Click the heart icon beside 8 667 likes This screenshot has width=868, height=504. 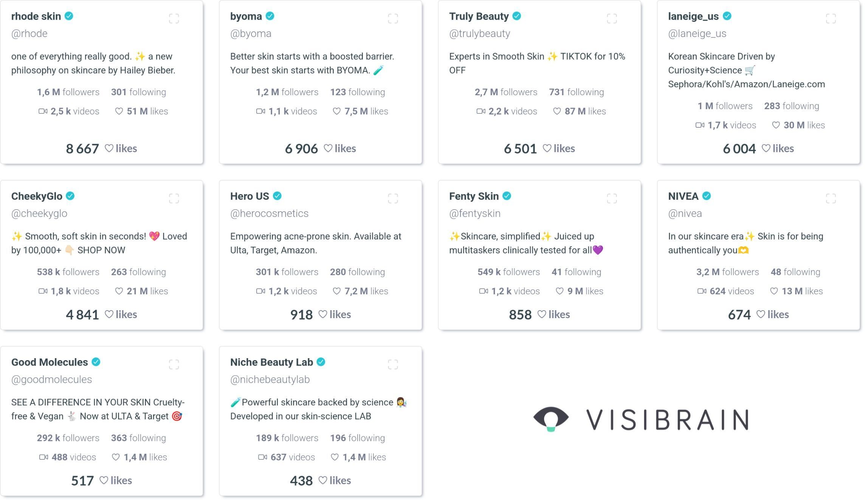click(x=109, y=148)
